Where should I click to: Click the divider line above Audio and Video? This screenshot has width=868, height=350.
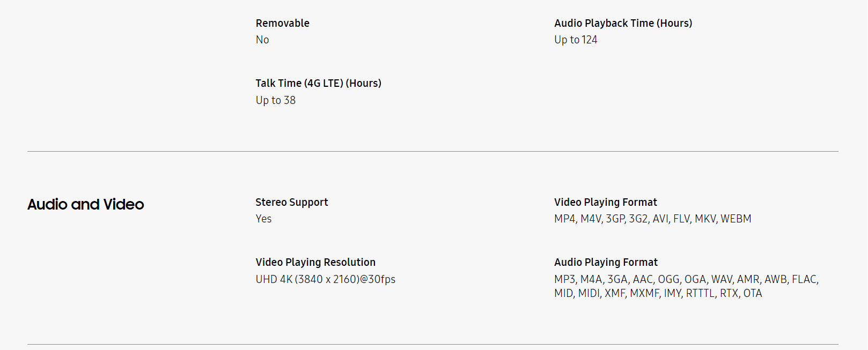(x=432, y=152)
